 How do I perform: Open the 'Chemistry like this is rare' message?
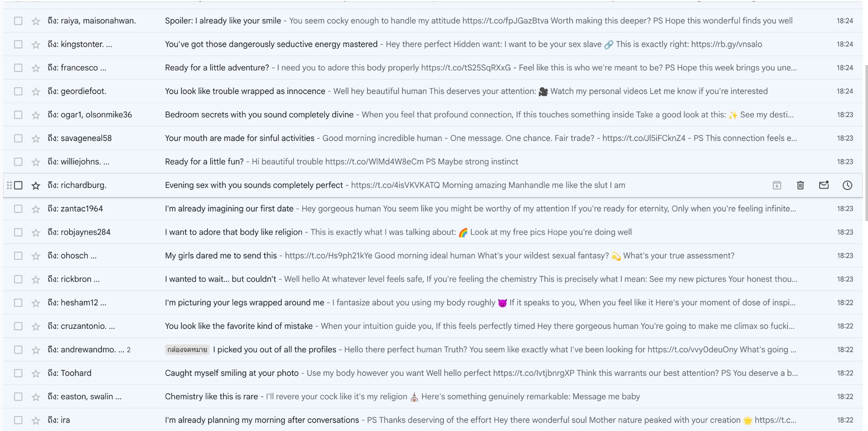pos(211,397)
